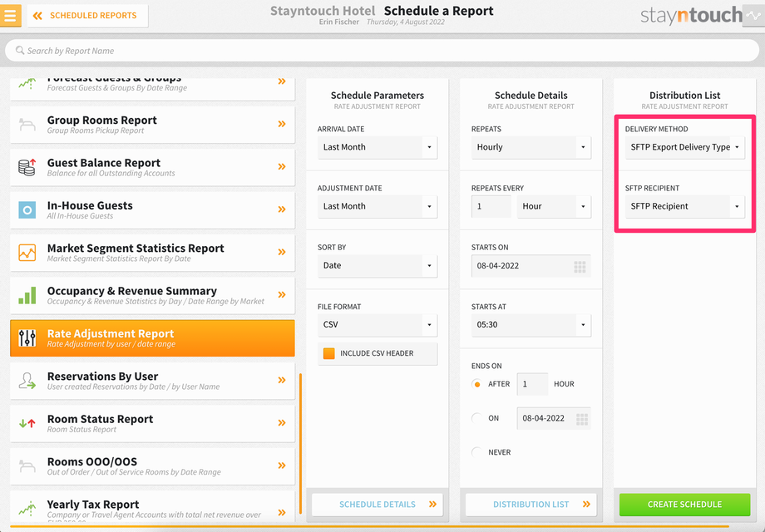Screen dimensions: 765x532
Task: Open the activity pulse icon top right
Action: pos(753,16)
